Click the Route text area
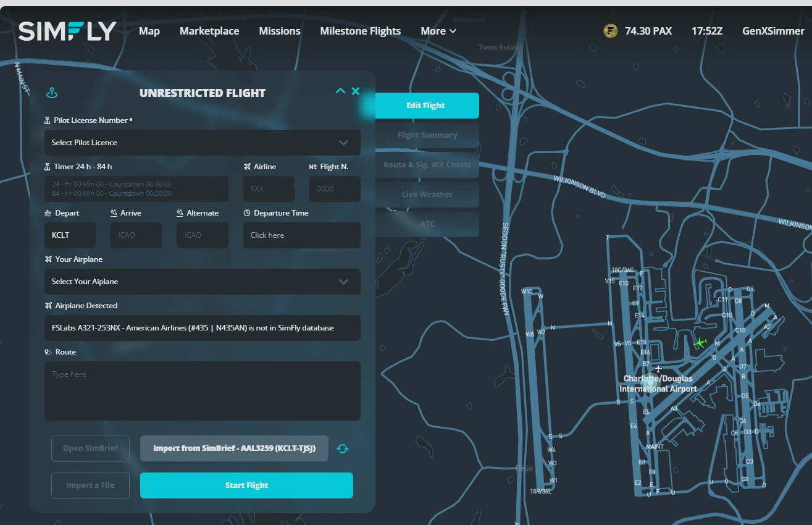Image resolution: width=812 pixels, height=525 pixels. pos(202,390)
